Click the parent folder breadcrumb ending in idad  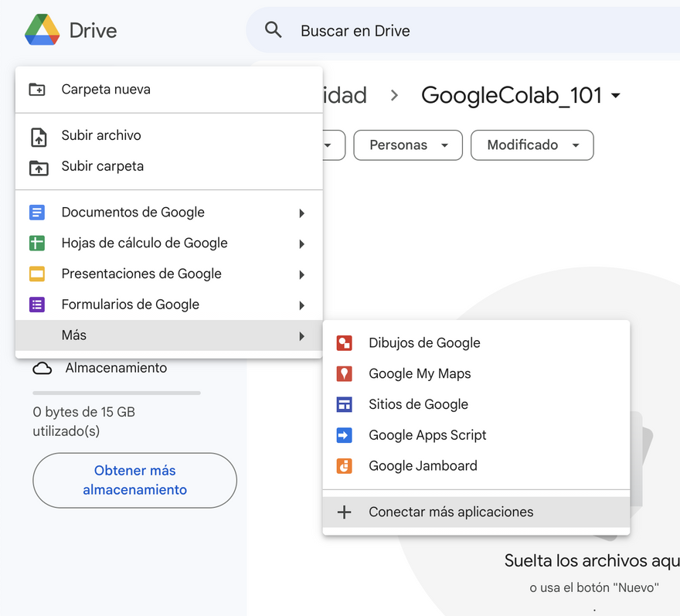[x=345, y=95]
